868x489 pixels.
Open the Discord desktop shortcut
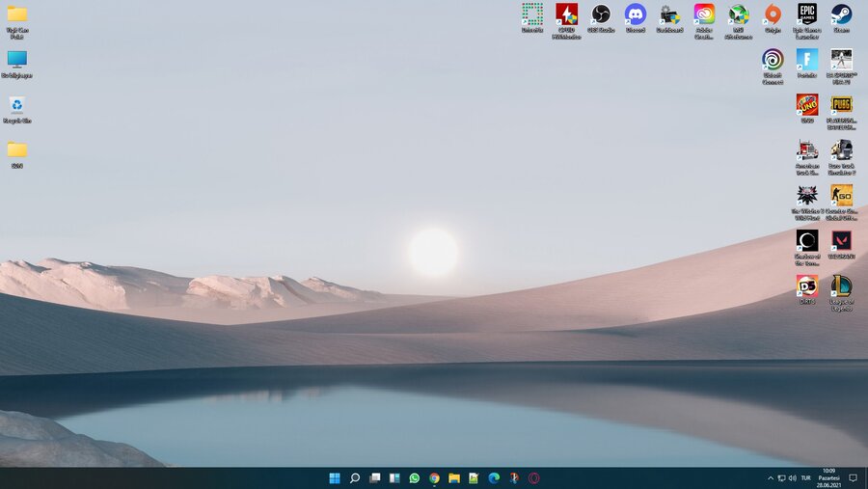click(635, 14)
